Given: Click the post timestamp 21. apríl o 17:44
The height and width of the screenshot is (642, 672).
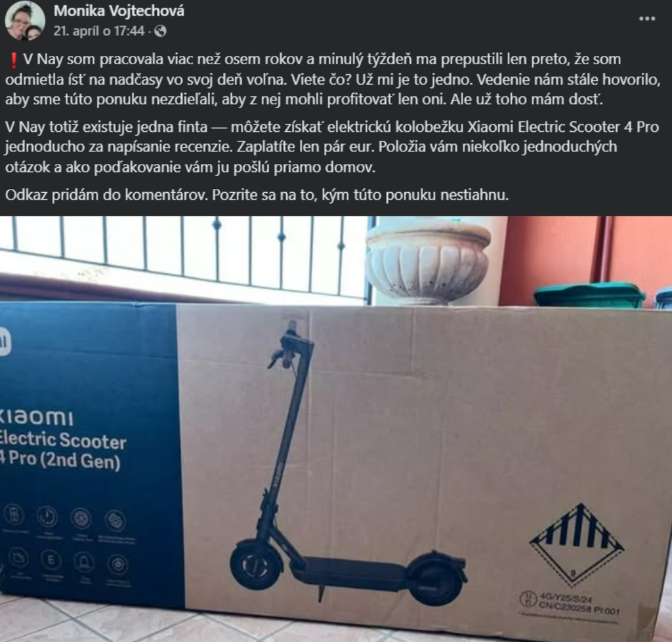Looking at the screenshot, I should click(x=98, y=31).
